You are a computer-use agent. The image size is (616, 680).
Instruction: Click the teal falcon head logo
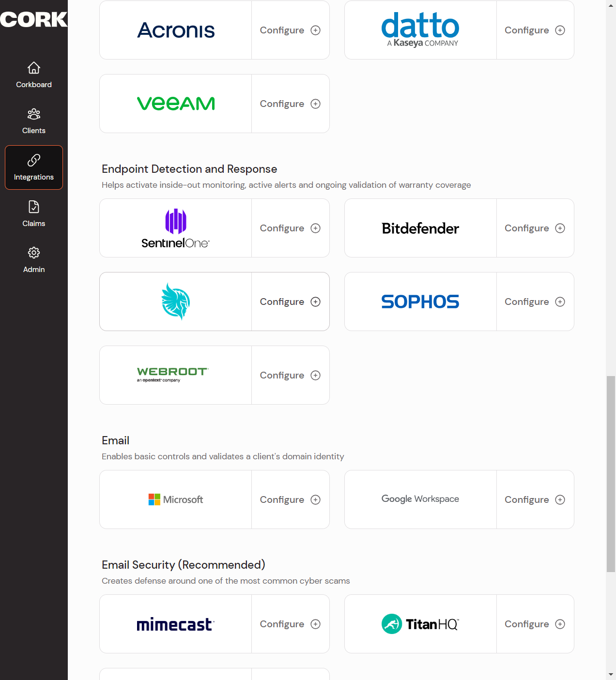(176, 302)
